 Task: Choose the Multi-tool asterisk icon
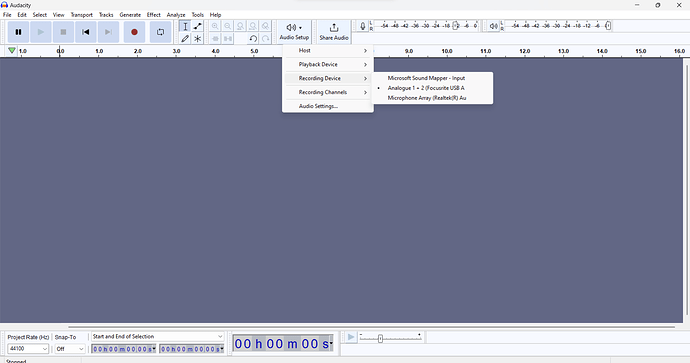pos(198,39)
